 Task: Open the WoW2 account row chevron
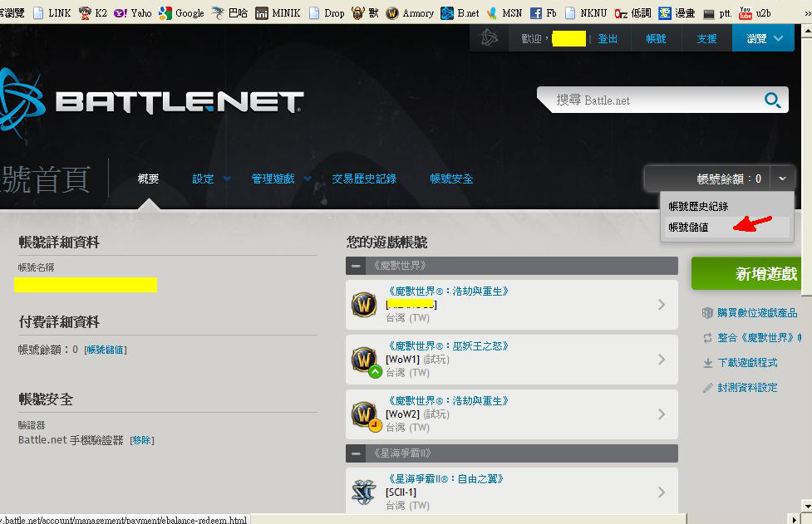(x=662, y=414)
